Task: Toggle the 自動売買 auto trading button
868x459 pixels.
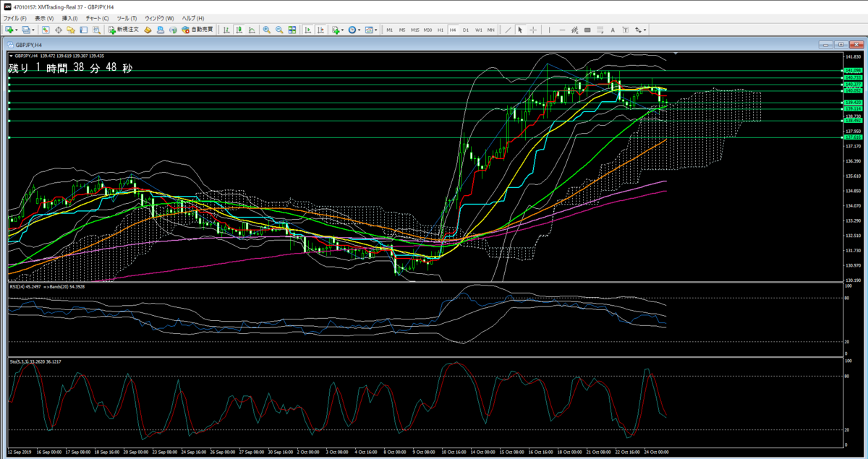Action: pos(197,30)
